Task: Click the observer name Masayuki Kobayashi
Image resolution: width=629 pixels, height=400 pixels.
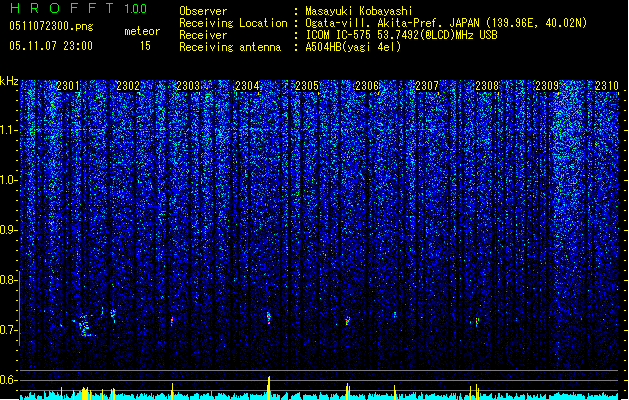Action: click(359, 11)
